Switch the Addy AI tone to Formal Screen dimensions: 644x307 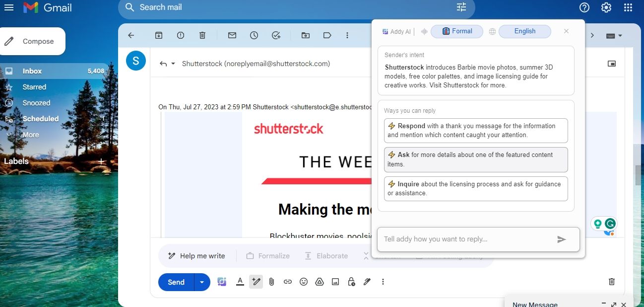tap(456, 31)
